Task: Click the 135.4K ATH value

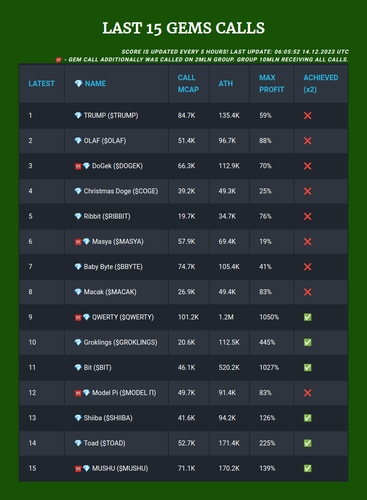Action: [229, 116]
